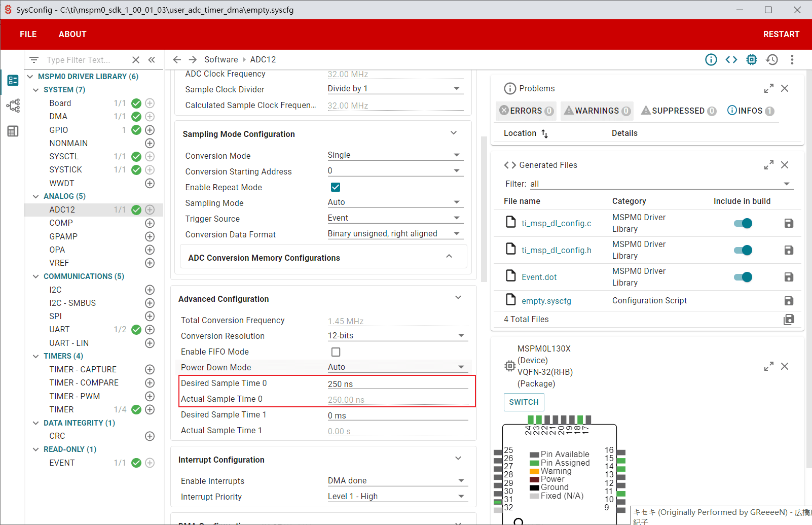Show generated files code icon in toolbar
Image resolution: width=812 pixels, height=525 pixels.
coord(731,60)
